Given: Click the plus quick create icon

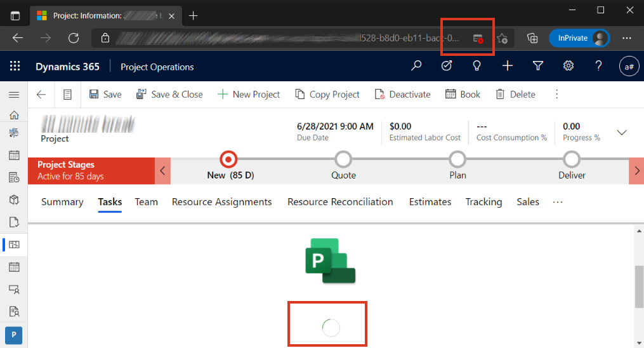Looking at the screenshot, I should click(507, 66).
